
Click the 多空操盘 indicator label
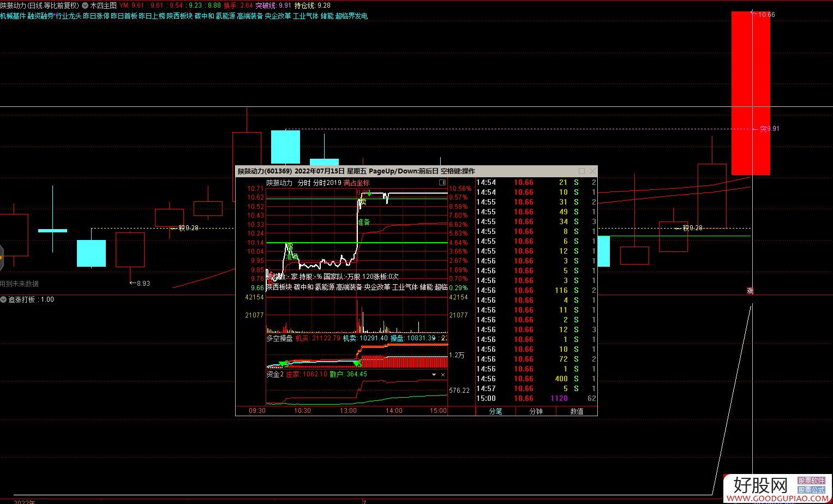(279, 338)
